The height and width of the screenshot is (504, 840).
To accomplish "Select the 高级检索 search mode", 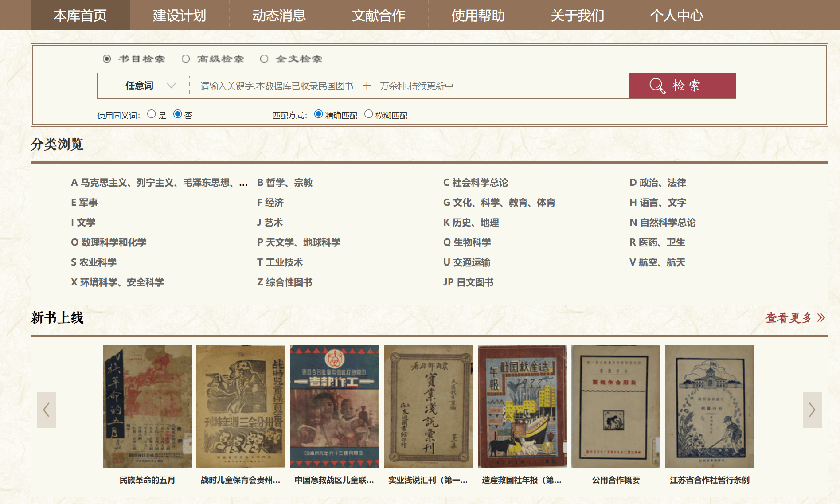I will coord(186,59).
